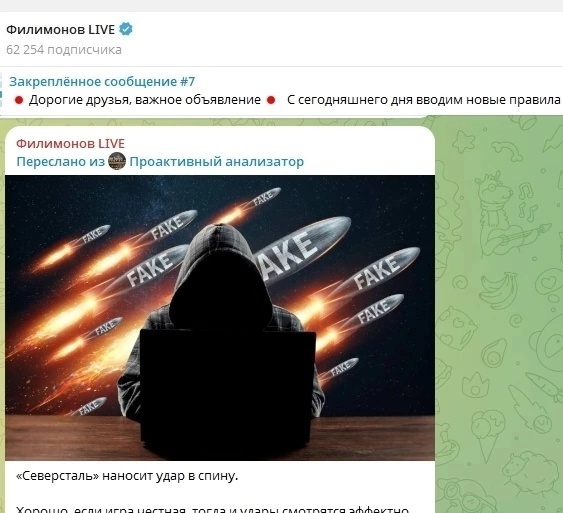Click first red circle emoji in pinned message
Viewport: 563px width, 513px height.
click(19, 100)
